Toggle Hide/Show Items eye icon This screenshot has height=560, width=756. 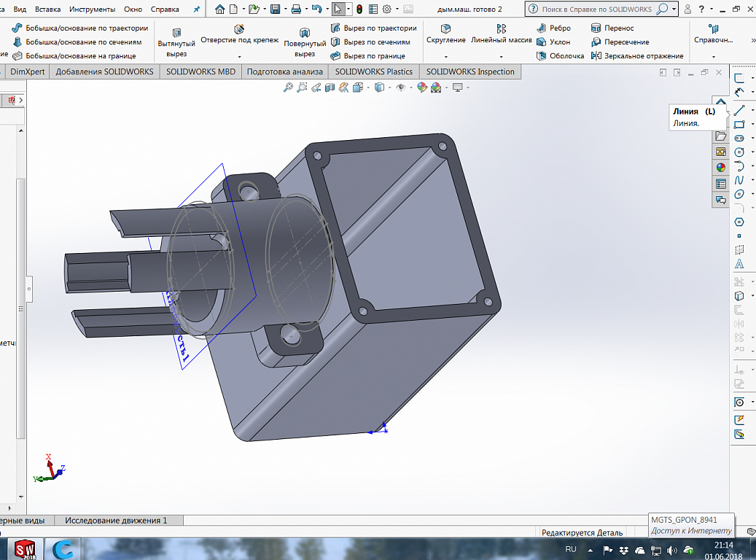pos(401,87)
